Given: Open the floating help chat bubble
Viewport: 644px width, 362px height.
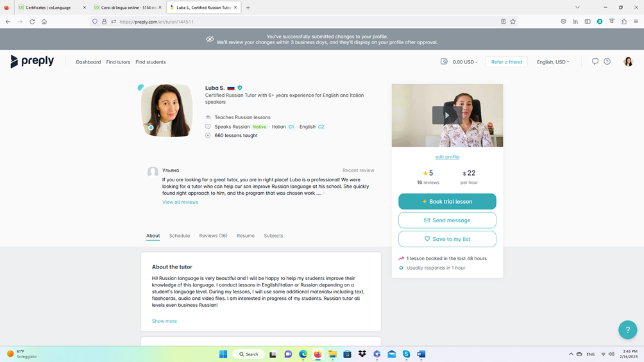Looking at the screenshot, I should tap(627, 329).
